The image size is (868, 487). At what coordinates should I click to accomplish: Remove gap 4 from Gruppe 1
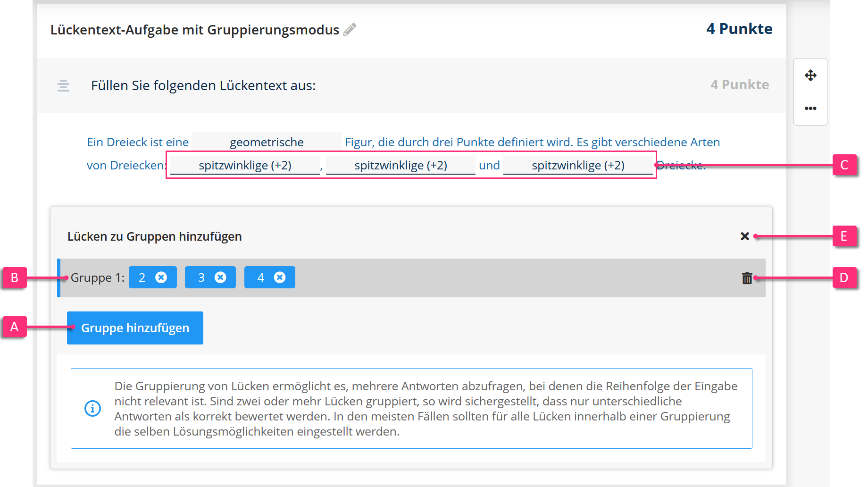(x=280, y=277)
